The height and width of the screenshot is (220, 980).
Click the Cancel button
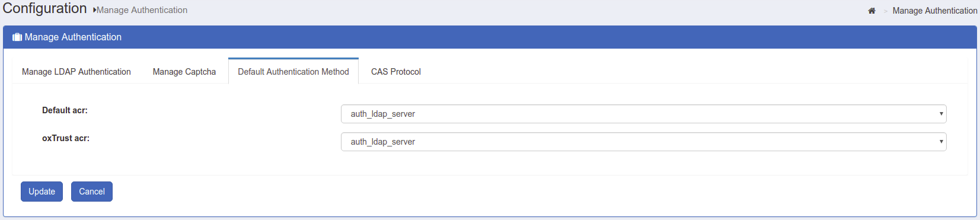point(92,192)
